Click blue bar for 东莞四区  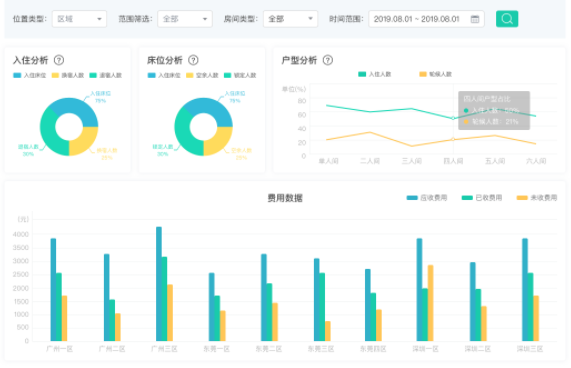[368, 305]
